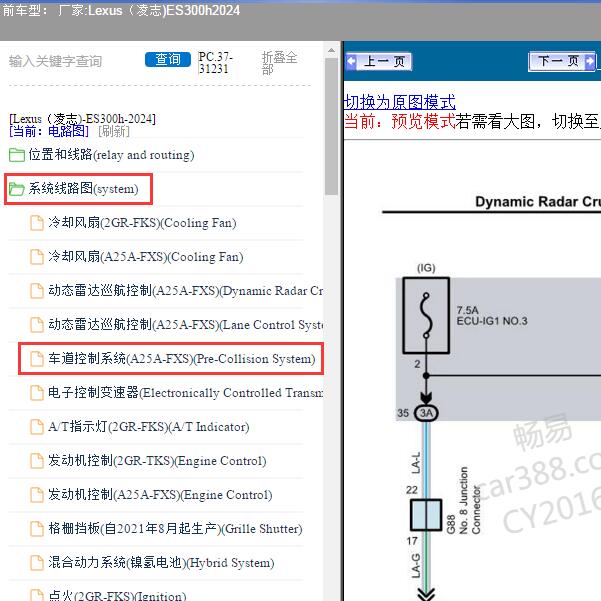
Task: Click the 7.5A ECU-IG1 NO.3 fuse symbol
Action: 426,315
